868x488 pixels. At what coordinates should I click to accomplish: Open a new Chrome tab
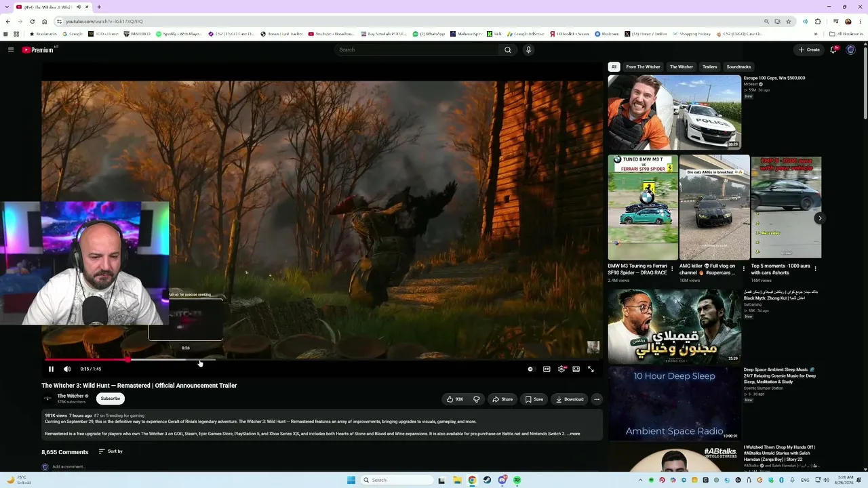(x=99, y=7)
